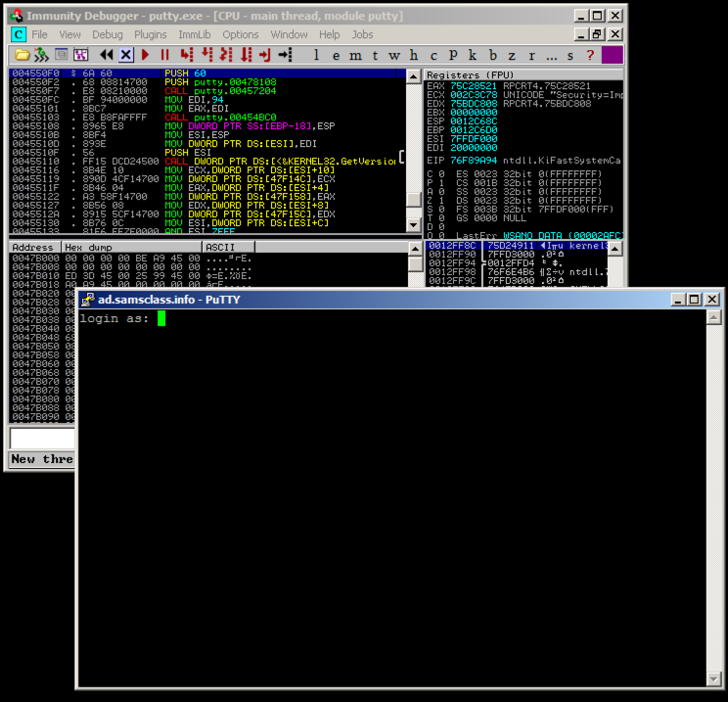Click the EAX register value 75C28521

click(x=474, y=86)
